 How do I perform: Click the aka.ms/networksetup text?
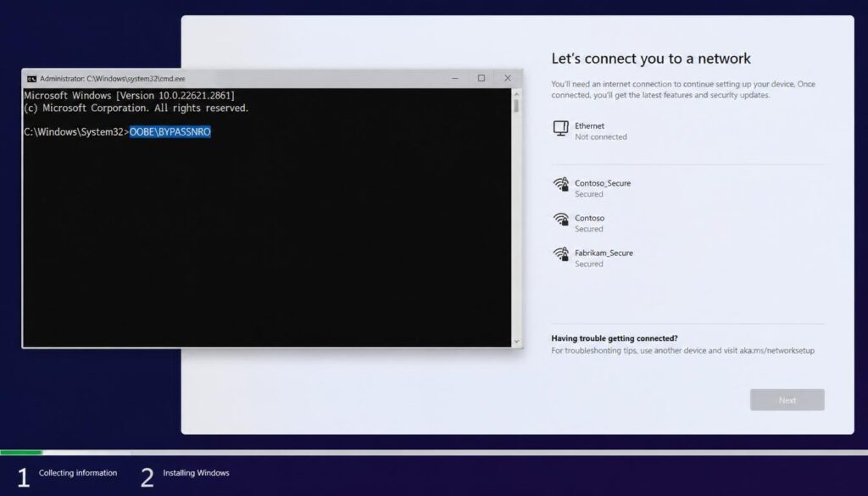[776, 350]
